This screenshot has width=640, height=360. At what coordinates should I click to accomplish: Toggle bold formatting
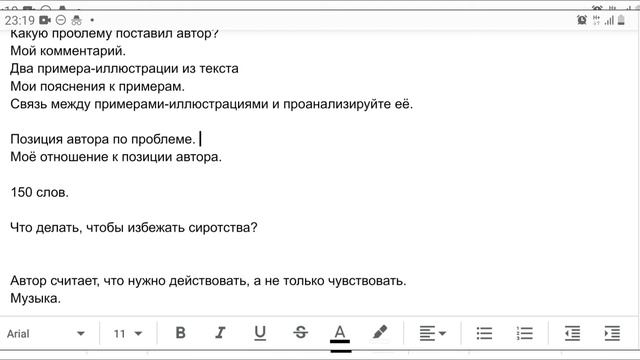pyautogui.click(x=180, y=333)
